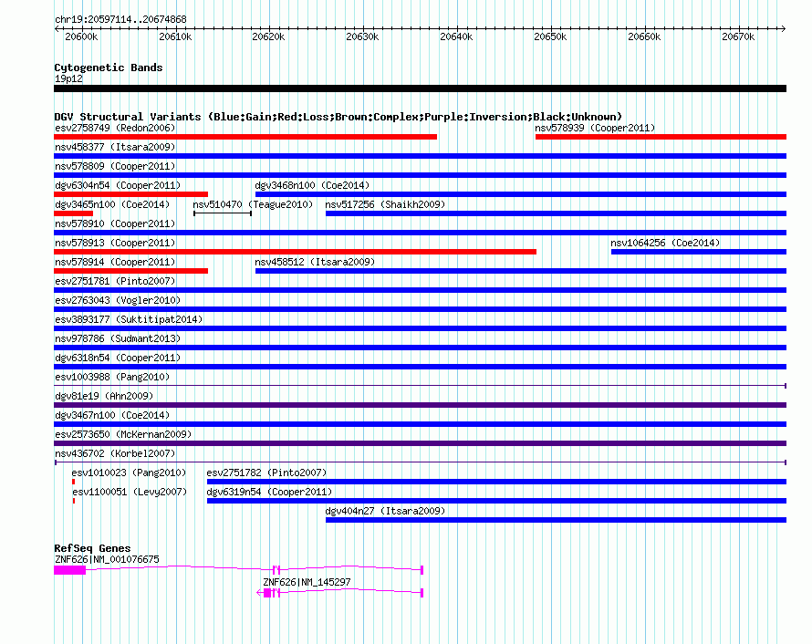Open variant nsv578809 (Cooper2011)
The width and height of the screenshot is (812, 644).
pyautogui.click(x=115, y=166)
